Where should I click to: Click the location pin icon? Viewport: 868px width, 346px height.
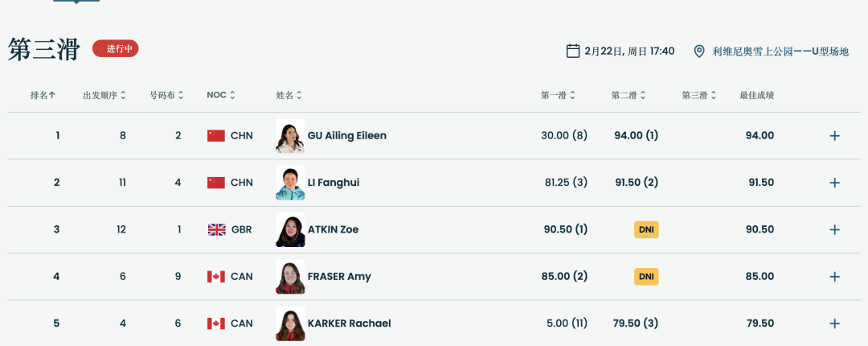click(x=699, y=51)
